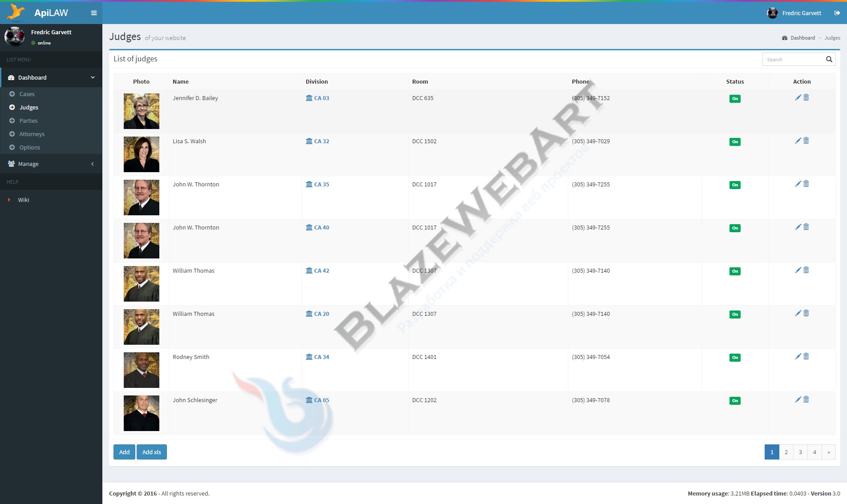The image size is (847, 504).
Task: Click the Add xls button
Action: (x=151, y=452)
